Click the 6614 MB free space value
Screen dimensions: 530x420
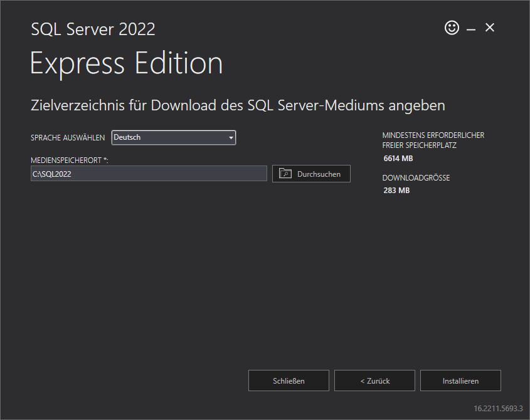[x=398, y=159]
